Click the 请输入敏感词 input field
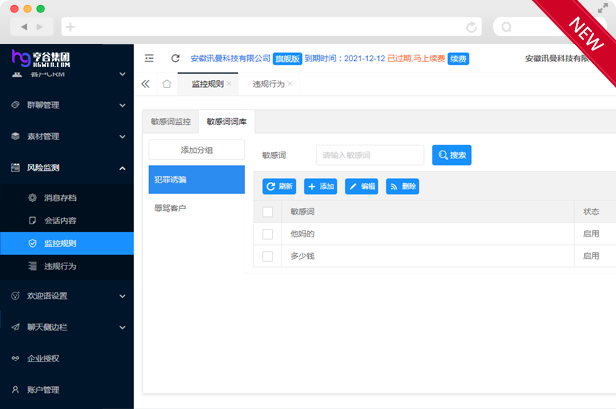The width and height of the screenshot is (616, 409). coord(370,155)
